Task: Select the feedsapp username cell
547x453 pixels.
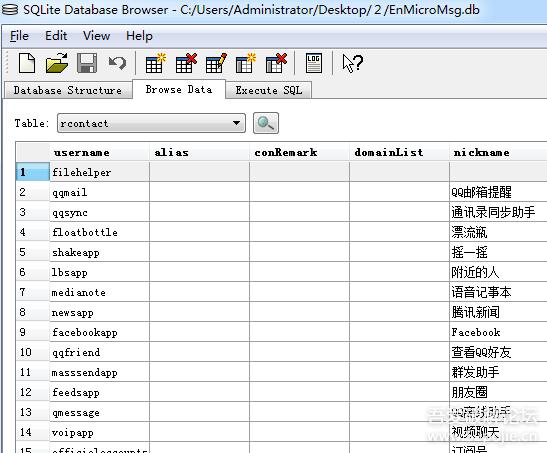Action: (x=99, y=392)
